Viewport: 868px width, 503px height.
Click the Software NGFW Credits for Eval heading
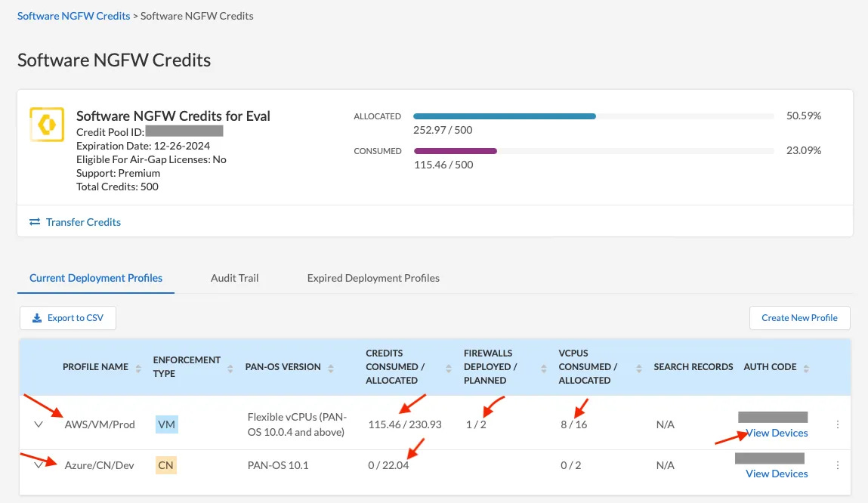[x=173, y=116]
